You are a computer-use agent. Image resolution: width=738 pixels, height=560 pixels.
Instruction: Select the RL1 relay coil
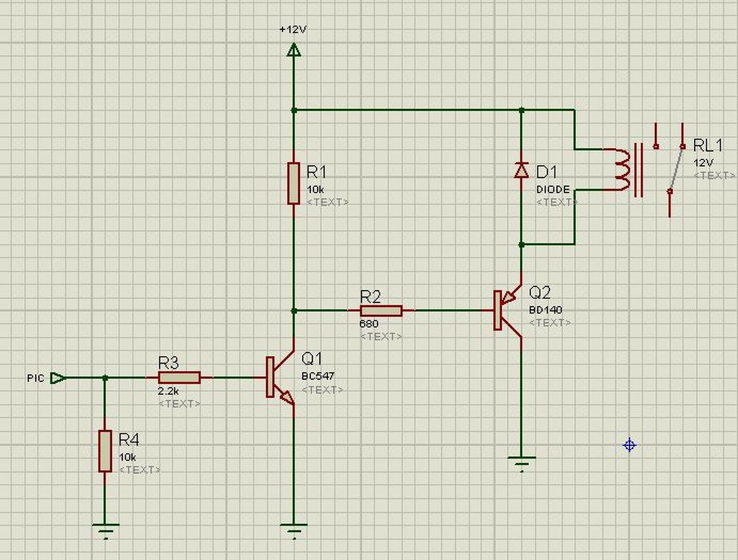coord(623,169)
